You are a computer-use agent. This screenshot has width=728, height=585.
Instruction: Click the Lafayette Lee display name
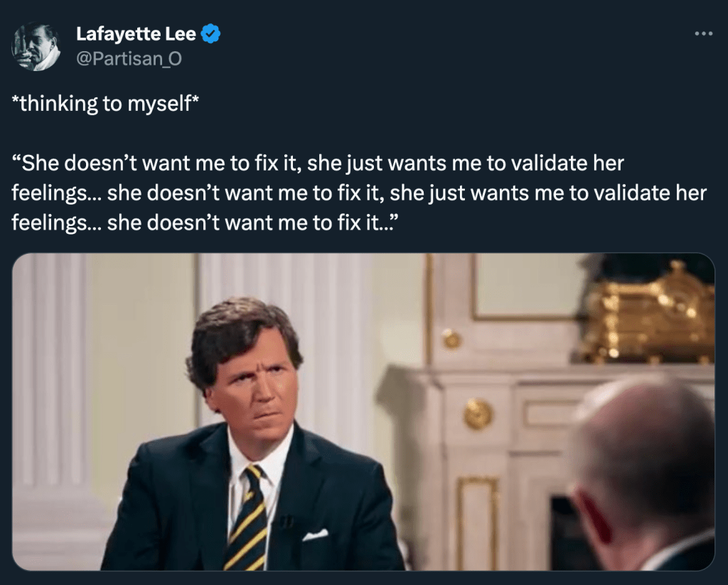pos(136,33)
